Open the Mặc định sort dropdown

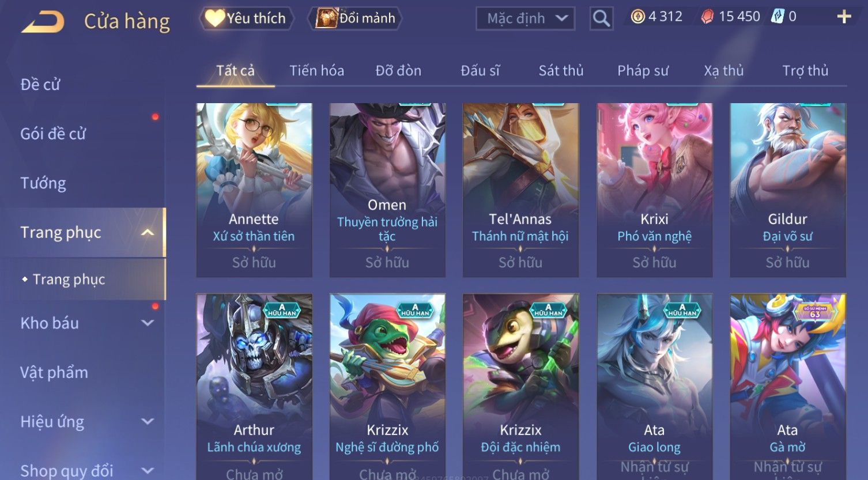click(526, 18)
